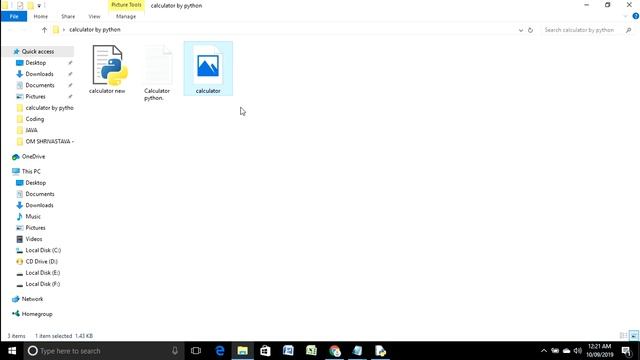This screenshot has width=640, height=360.
Task: Open Quick Access Toolbar customize dropdown
Action: [39, 6]
